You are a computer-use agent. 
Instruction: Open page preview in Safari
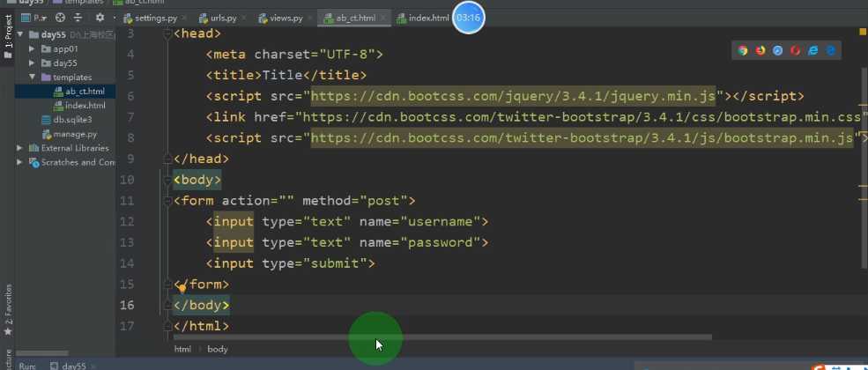click(x=778, y=50)
